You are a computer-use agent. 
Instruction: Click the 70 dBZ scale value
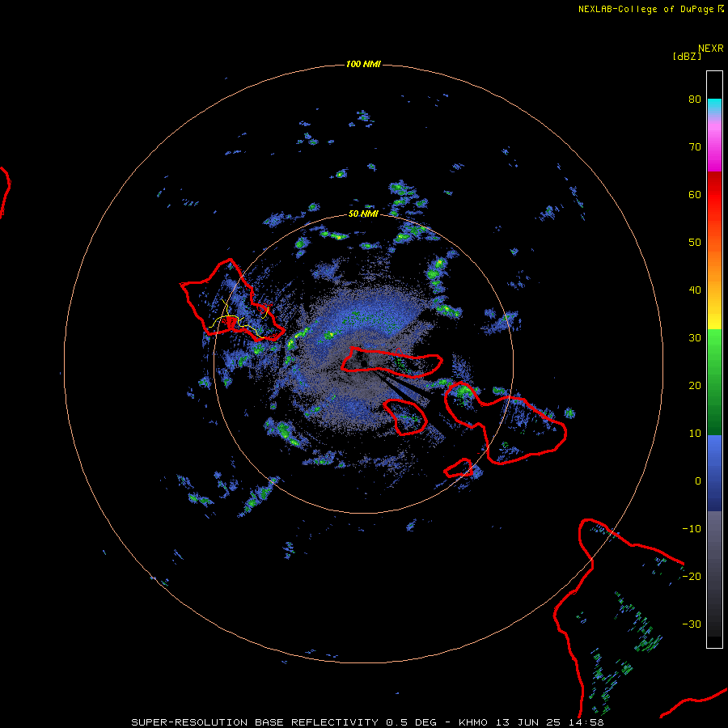point(695,147)
